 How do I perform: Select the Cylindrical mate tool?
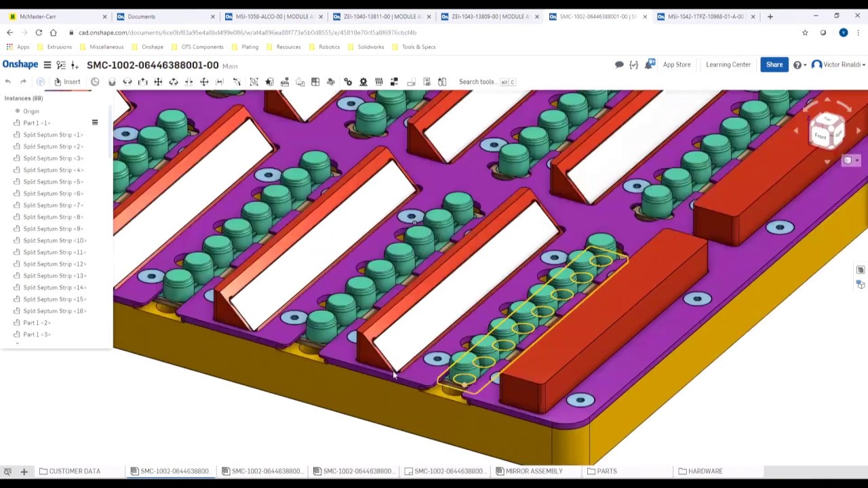pos(174,82)
